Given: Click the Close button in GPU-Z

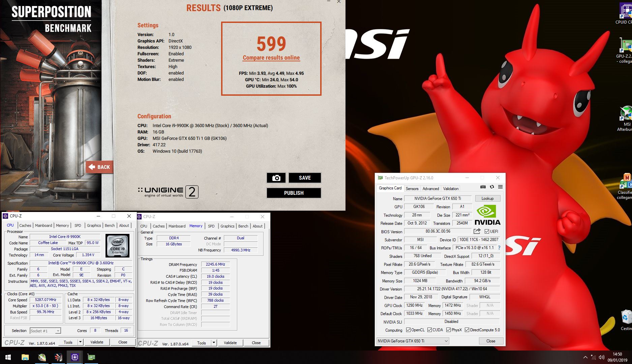Looking at the screenshot, I should [x=491, y=341].
